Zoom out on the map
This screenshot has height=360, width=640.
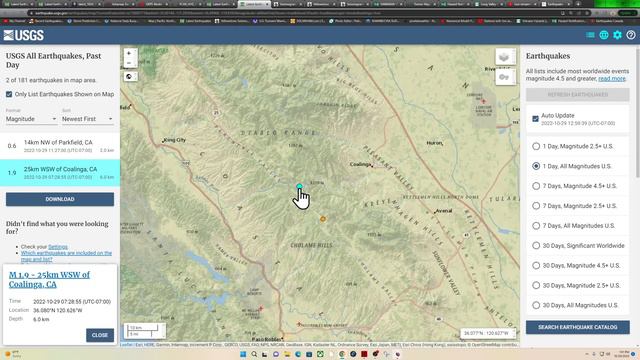pos(129,63)
